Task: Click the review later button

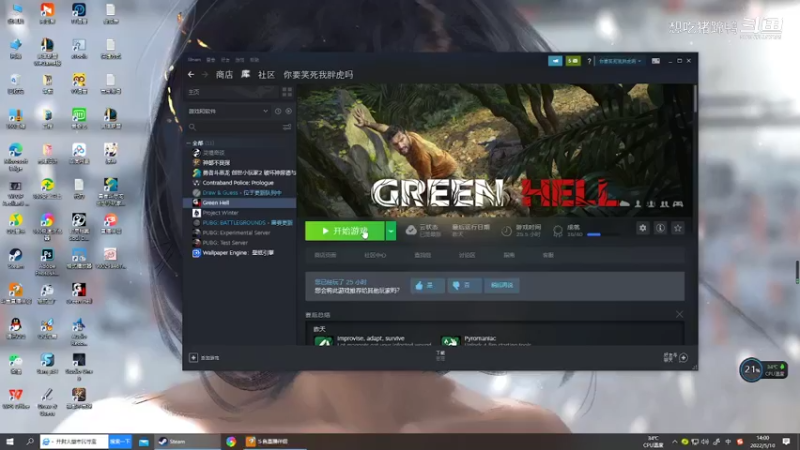Action: [502, 285]
